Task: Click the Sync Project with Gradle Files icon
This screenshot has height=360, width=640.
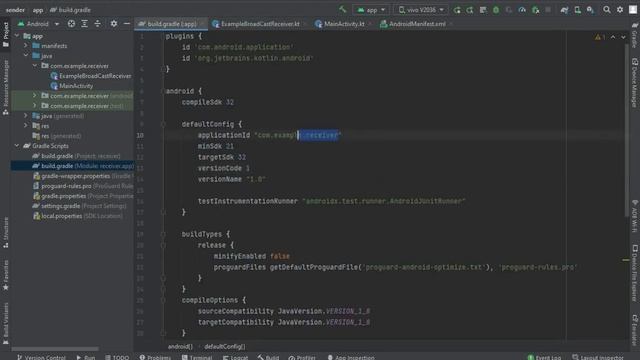Action: click(x=564, y=10)
